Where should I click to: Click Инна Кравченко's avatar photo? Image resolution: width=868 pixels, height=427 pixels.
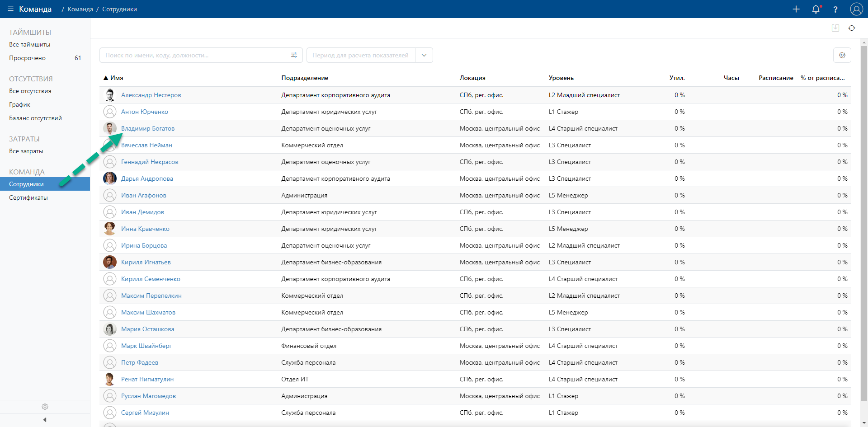pyautogui.click(x=110, y=229)
